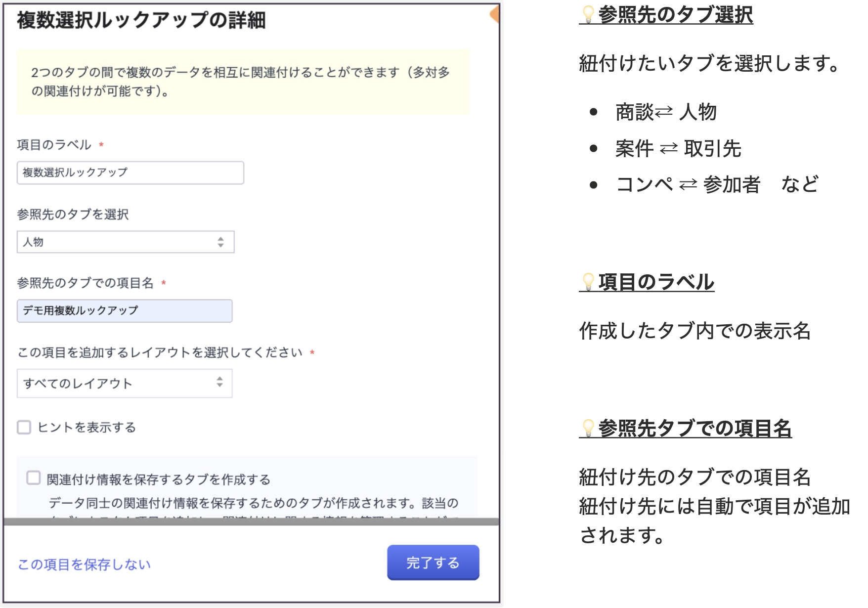This screenshot has height=608, width=868.
Task: Click the lightbulb icon beside 参照先タブでの項目名
Action: coord(588,428)
